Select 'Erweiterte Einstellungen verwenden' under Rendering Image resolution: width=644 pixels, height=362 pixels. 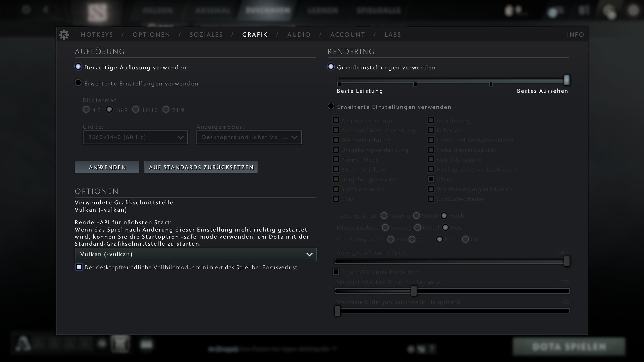[x=331, y=106]
